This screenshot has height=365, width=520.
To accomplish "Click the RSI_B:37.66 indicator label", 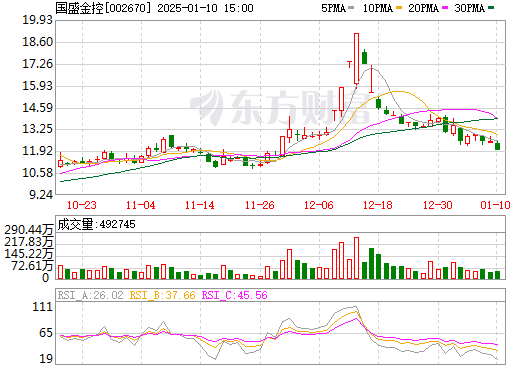I will [x=162, y=295].
